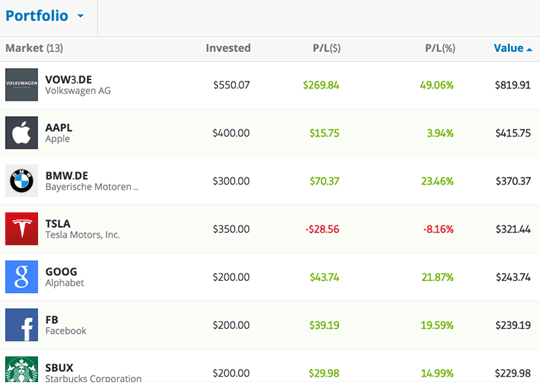The height and width of the screenshot is (383, 540).
Task: Click Volkswagen profit $269.84
Action: [321, 85]
